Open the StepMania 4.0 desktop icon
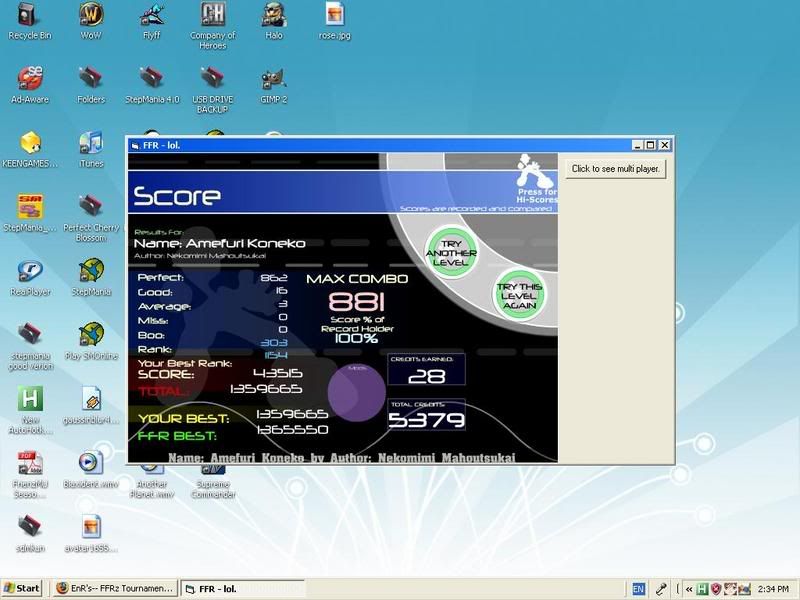 coord(152,78)
